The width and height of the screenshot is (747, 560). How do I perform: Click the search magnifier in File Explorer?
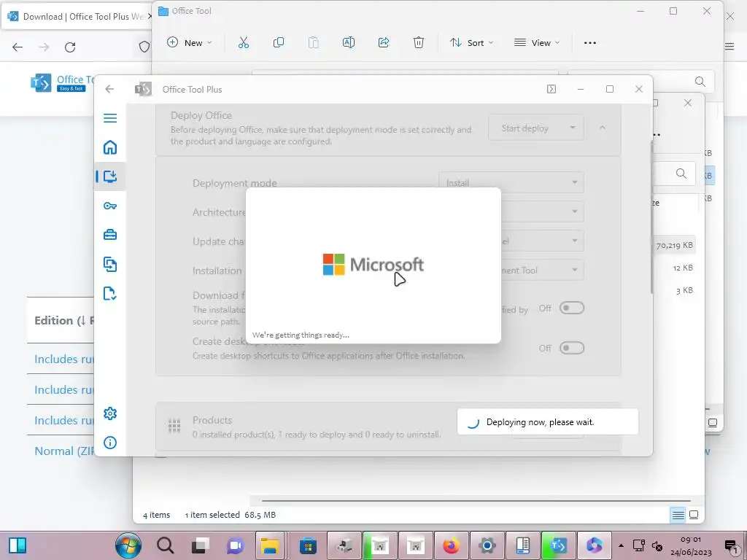pos(700,82)
